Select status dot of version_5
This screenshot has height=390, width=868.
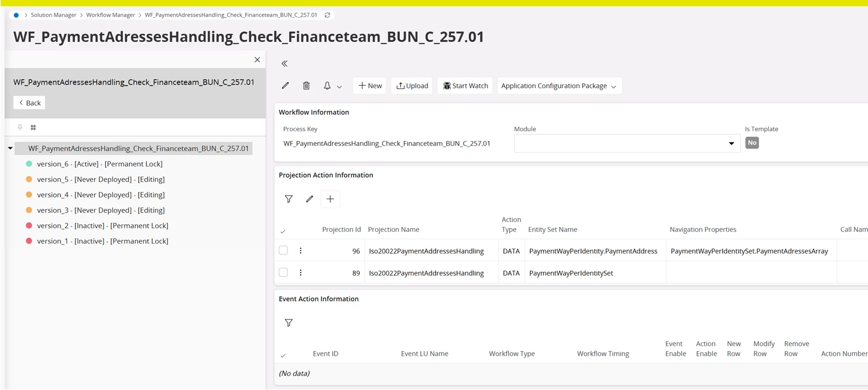(29, 179)
